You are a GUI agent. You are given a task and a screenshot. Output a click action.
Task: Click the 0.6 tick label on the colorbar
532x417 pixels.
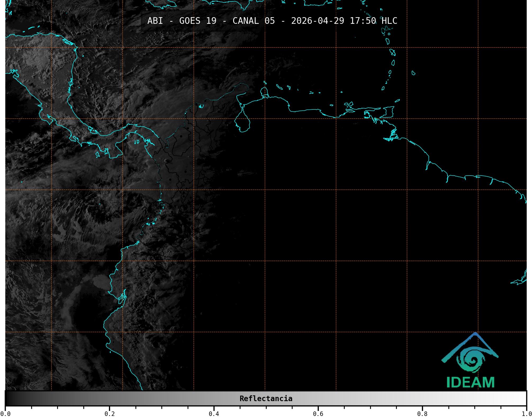click(x=318, y=414)
